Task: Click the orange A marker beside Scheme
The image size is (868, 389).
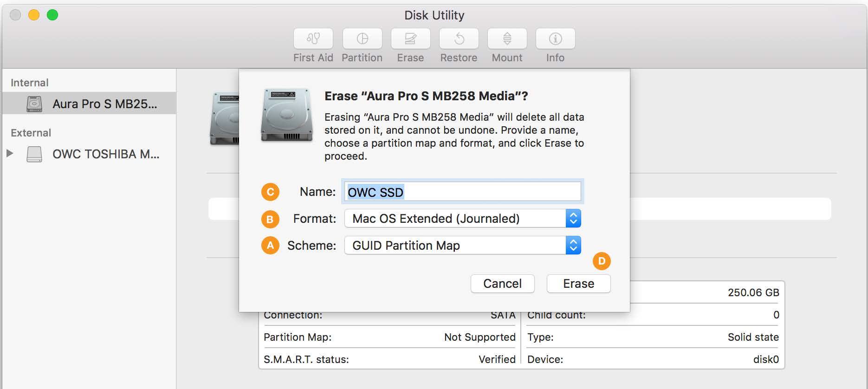Action: (x=270, y=246)
